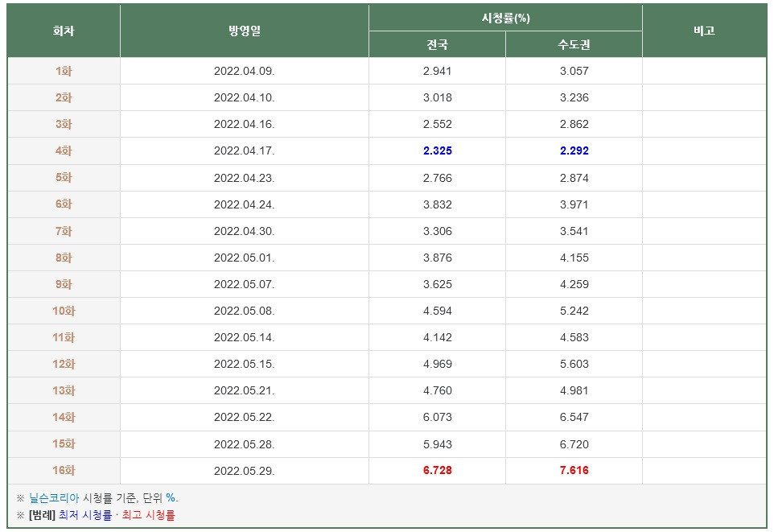Viewport: 774px width, 532px height.
Task: Open the 4화 episode link
Action: pyautogui.click(x=64, y=151)
